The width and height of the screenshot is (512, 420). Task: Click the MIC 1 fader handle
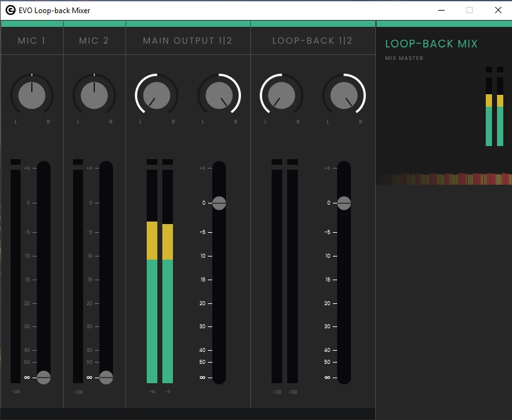[44, 378]
